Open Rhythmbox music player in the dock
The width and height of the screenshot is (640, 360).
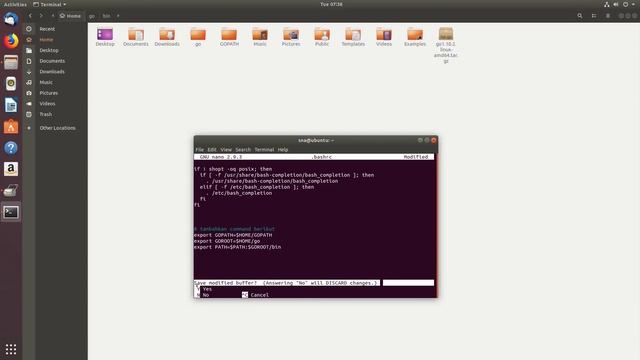point(11,84)
